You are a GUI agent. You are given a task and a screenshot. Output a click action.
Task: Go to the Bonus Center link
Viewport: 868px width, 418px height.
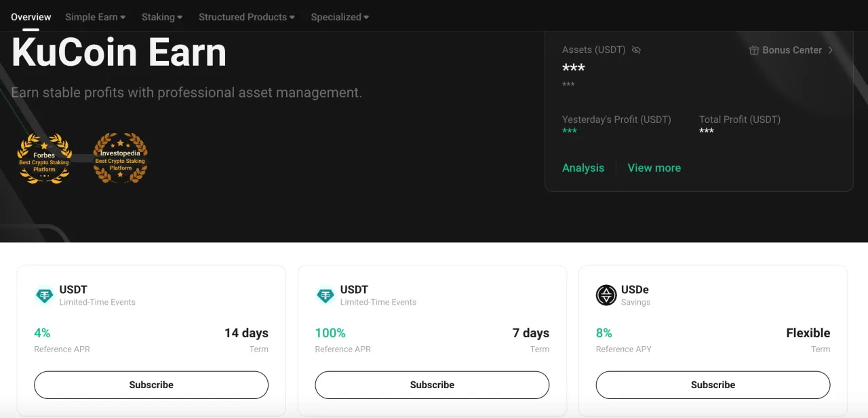792,50
